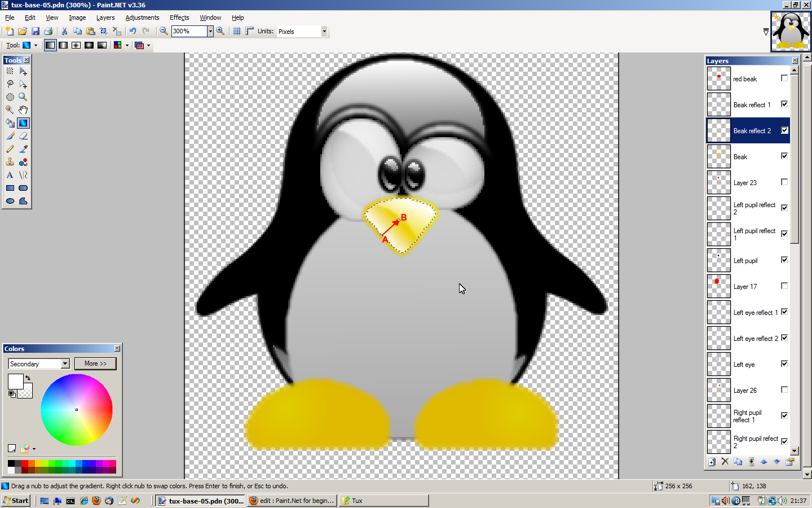Screen dimensions: 812x508
Task: Switch to 'edit : Paint.Net for begin...' taskbar window
Action: 292,501
